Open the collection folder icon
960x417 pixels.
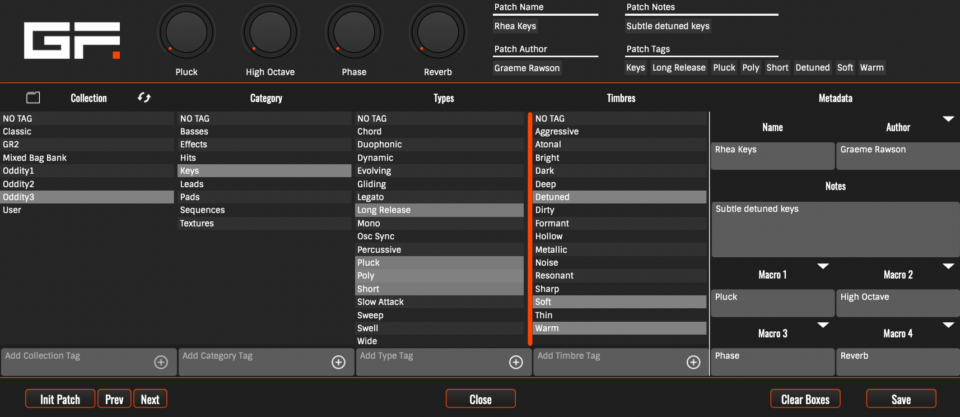click(33, 97)
